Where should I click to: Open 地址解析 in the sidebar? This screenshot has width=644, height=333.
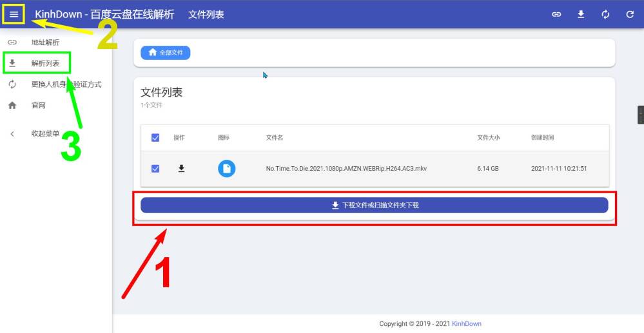(45, 43)
